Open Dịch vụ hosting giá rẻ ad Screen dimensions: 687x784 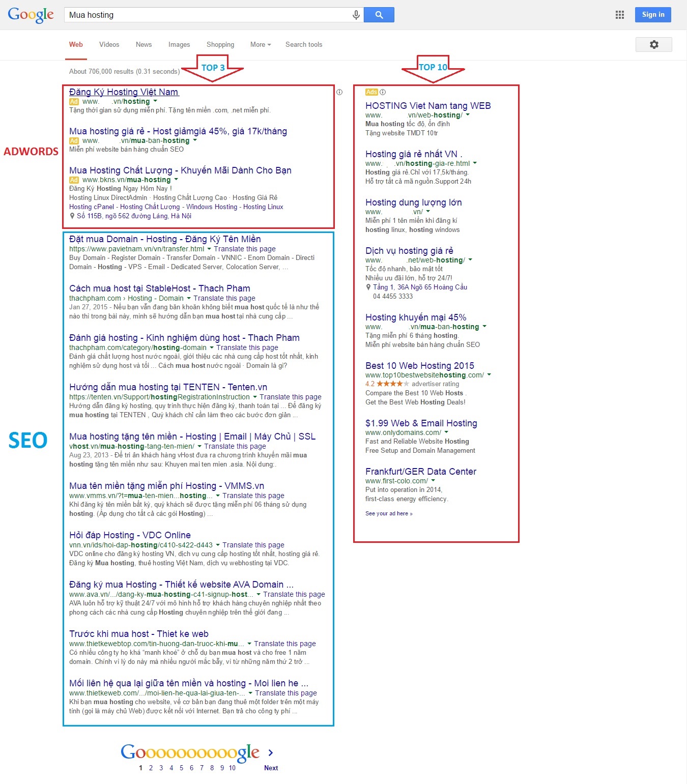[409, 251]
